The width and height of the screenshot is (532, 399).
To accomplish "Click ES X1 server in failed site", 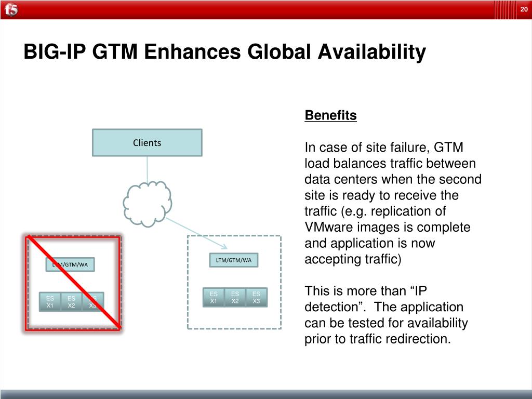I will 50,302.
